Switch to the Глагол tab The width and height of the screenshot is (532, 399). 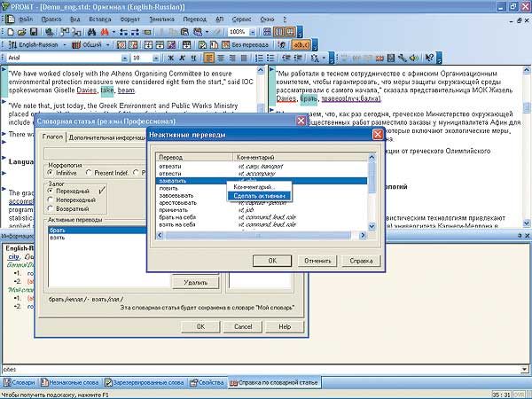pyautogui.click(x=52, y=137)
